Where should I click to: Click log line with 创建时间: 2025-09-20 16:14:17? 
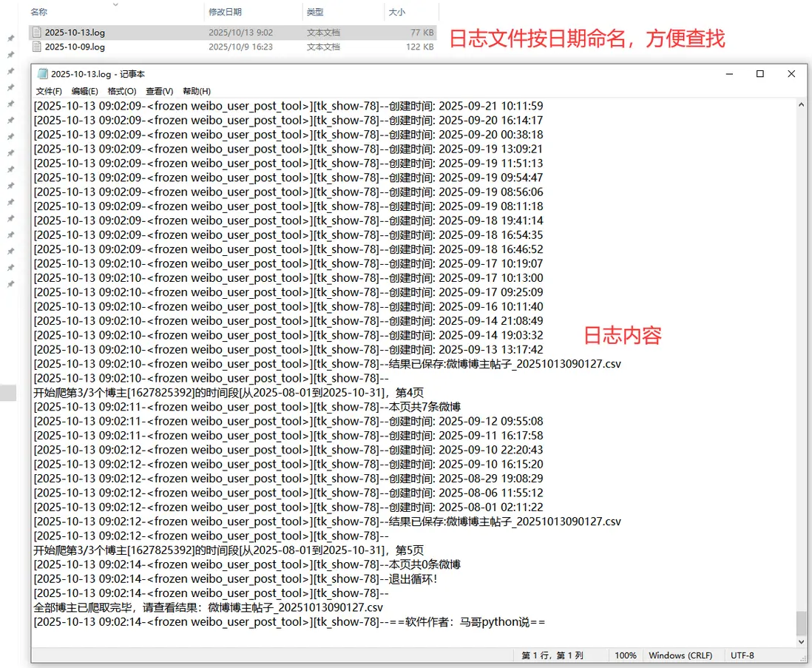tap(288, 121)
